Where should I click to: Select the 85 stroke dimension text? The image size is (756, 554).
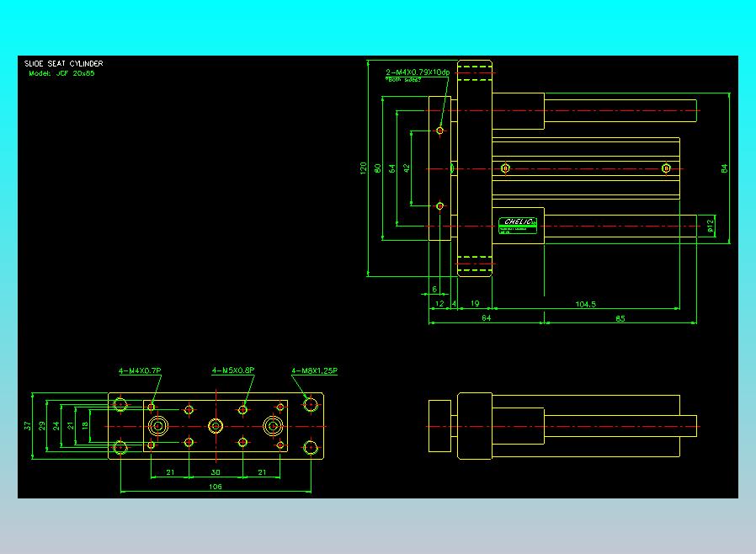[620, 319]
